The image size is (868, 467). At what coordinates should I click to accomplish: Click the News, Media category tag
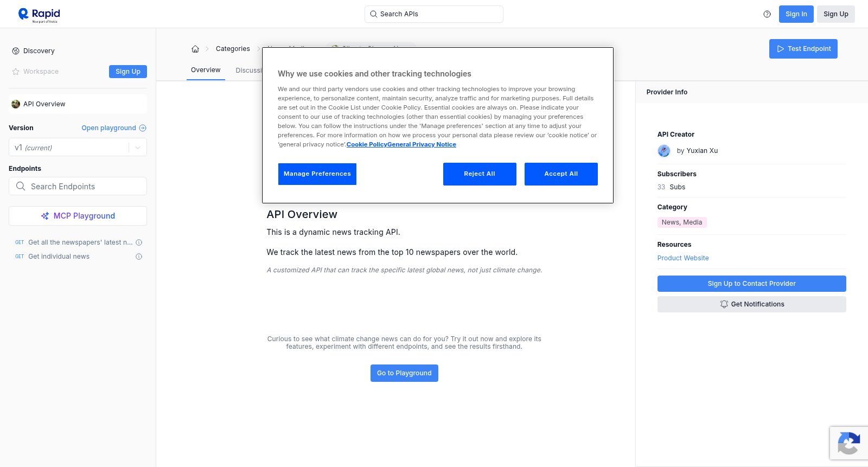pos(682,222)
